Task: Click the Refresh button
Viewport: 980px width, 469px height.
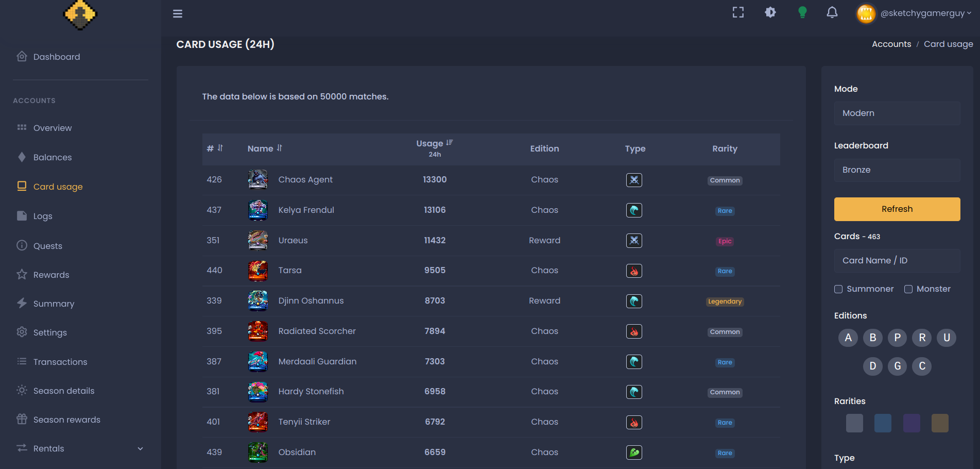Action: pyautogui.click(x=897, y=209)
